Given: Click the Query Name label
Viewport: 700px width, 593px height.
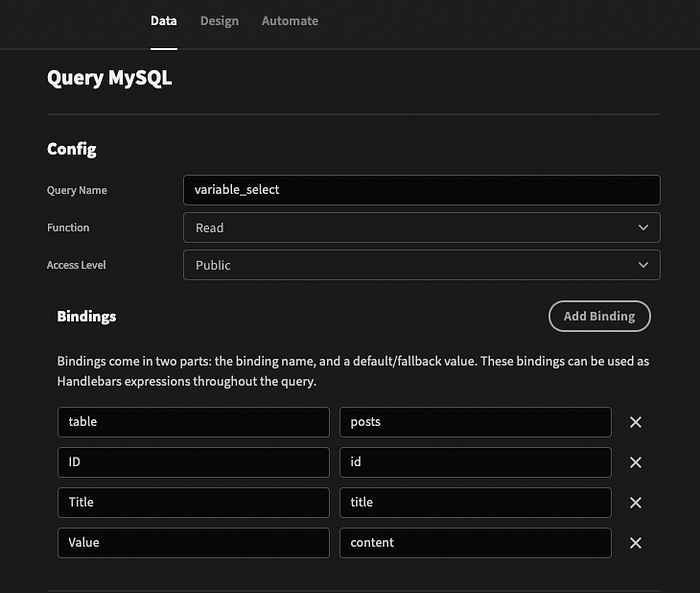Looking at the screenshot, I should tap(77, 190).
